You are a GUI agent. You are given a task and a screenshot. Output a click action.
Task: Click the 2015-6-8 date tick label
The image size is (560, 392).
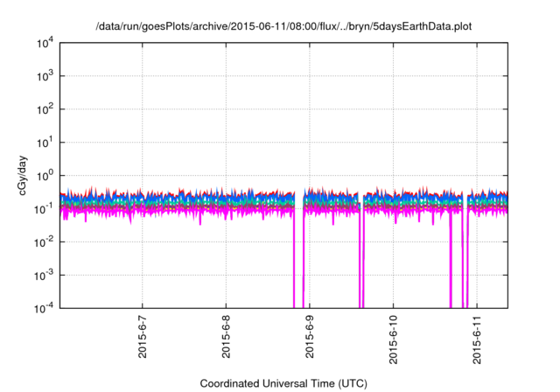(226, 337)
